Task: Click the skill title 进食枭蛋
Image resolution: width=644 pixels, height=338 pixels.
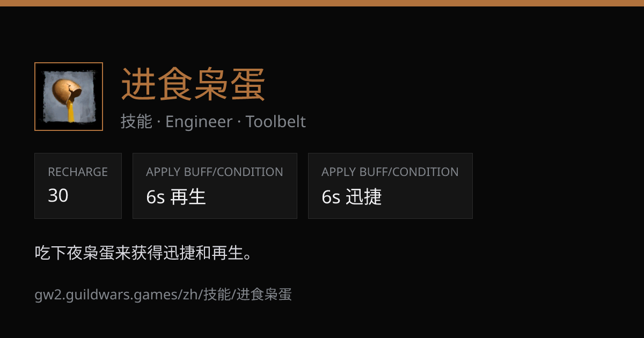Action: point(193,85)
